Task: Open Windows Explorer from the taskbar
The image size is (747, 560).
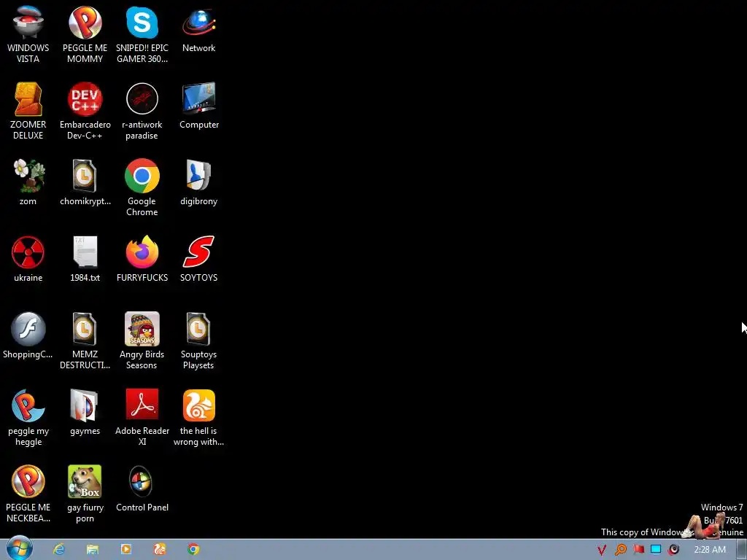Action: click(93, 550)
